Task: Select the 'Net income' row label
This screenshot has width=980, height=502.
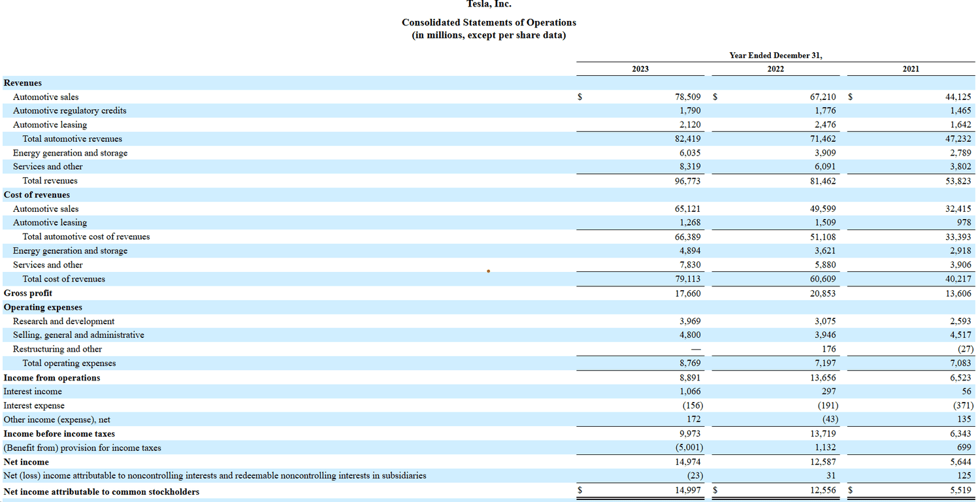Action: coord(26,461)
